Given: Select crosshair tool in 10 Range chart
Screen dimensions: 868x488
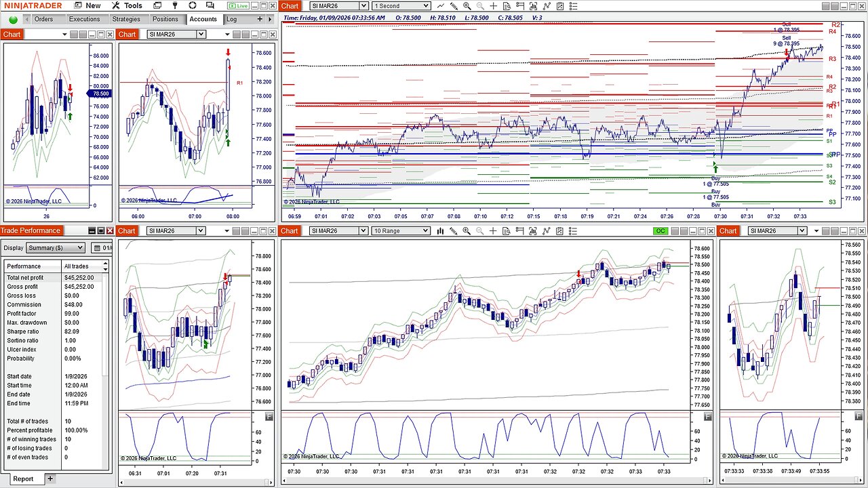Looking at the screenshot, I should [493, 231].
